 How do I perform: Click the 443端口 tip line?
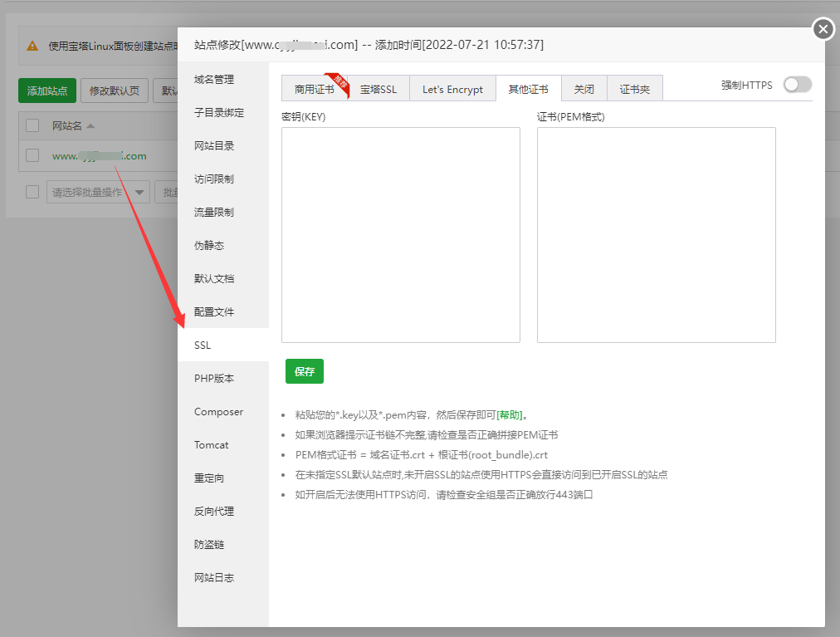click(x=444, y=495)
